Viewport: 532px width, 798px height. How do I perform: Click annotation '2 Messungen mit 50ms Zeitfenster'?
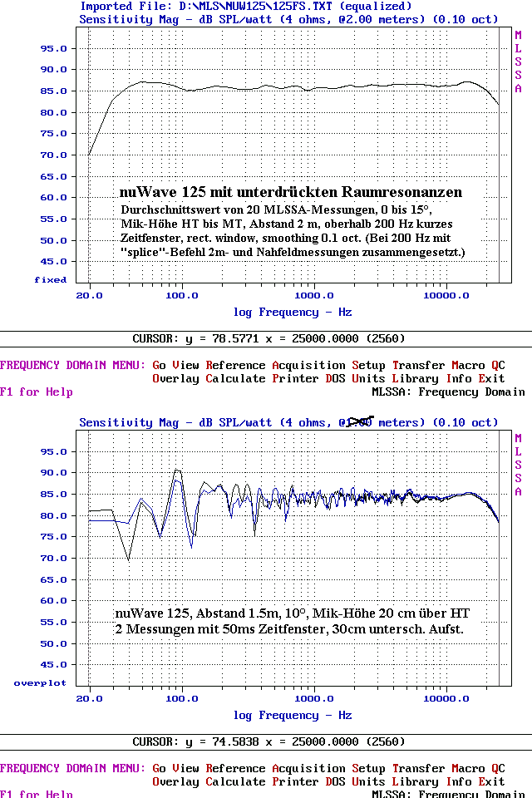[222, 629]
